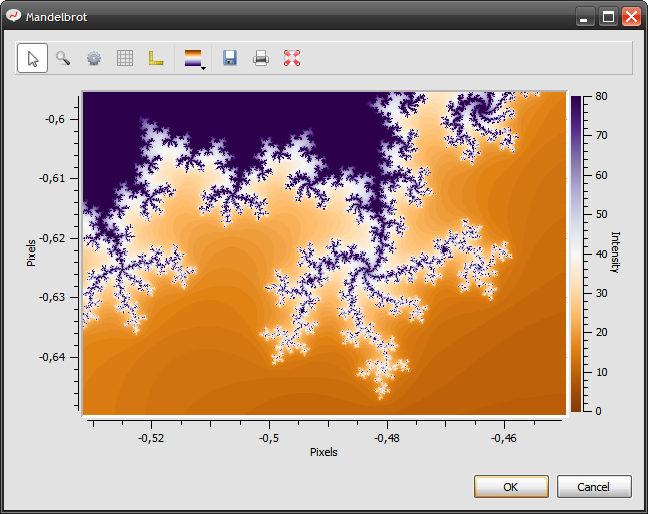Click the yellow axes style icon
The height and width of the screenshot is (514, 648).
(155, 58)
